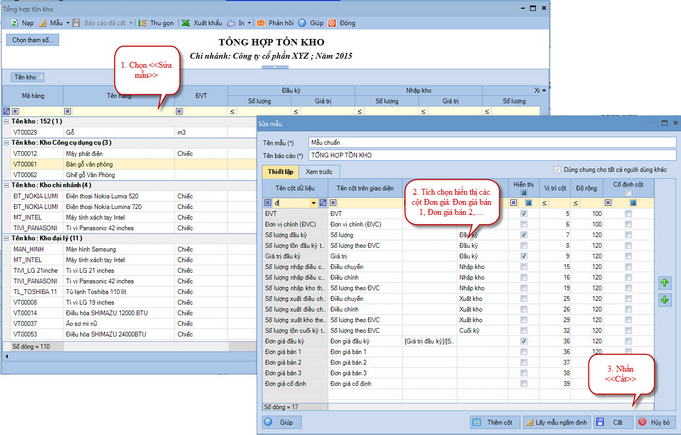The height and width of the screenshot is (435, 681).
Task: Click the Phản hồi feedback mail icon
Action: (261, 23)
